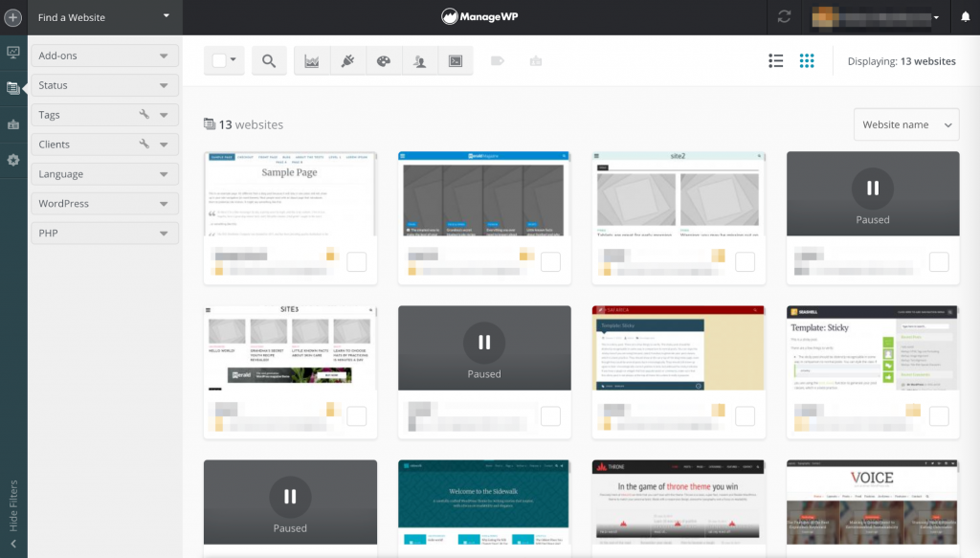
Task: Expand the PHP filter
Action: 105,234
